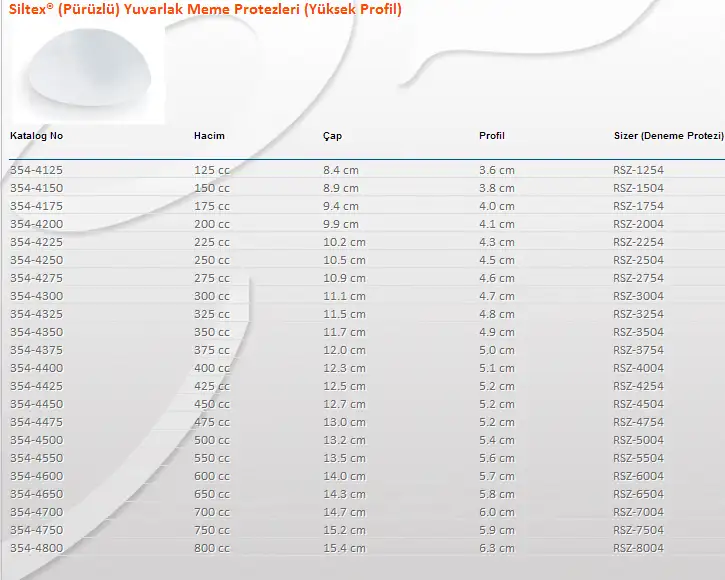Select the Katalog No column header
This screenshot has width=725, height=580.
click(x=37, y=135)
